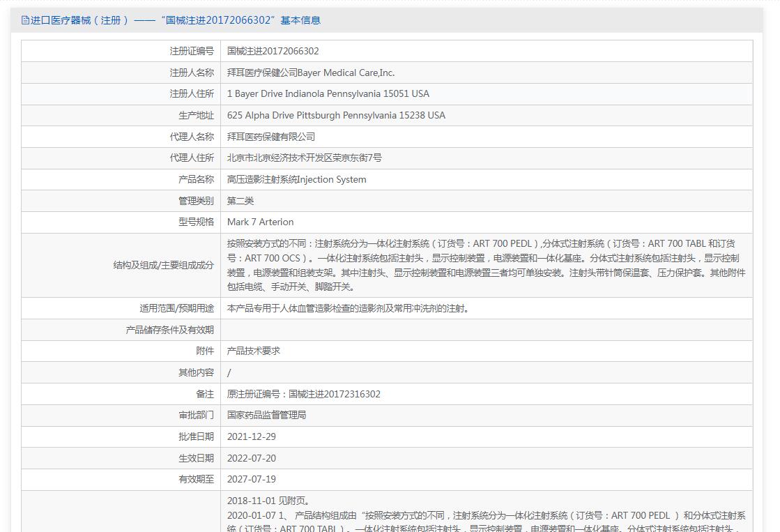Select the 注册证编号 label
The image size is (780, 532).
192,52
